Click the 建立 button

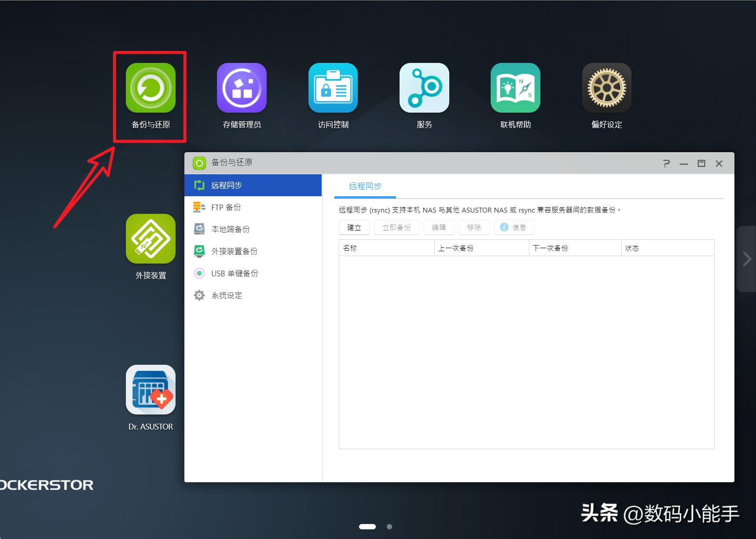pos(353,227)
